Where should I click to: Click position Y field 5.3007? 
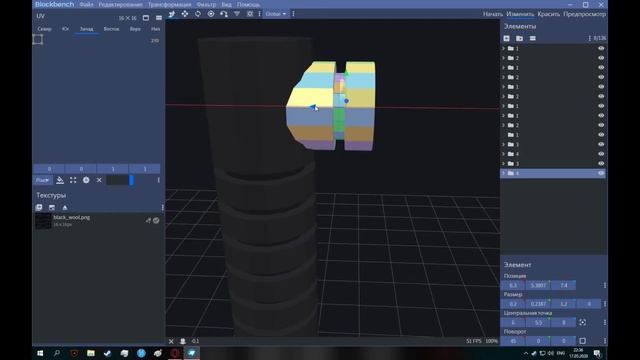(x=538, y=285)
